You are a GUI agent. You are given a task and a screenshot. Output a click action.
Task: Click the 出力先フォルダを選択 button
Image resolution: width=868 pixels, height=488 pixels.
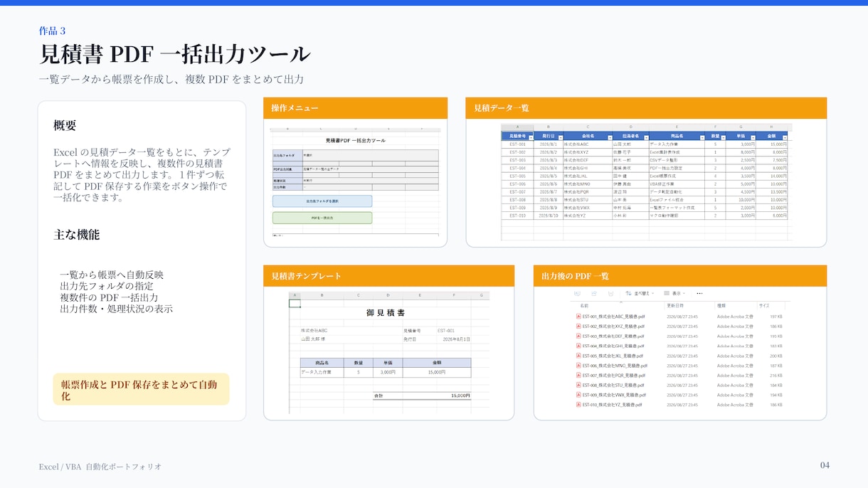[x=322, y=201]
